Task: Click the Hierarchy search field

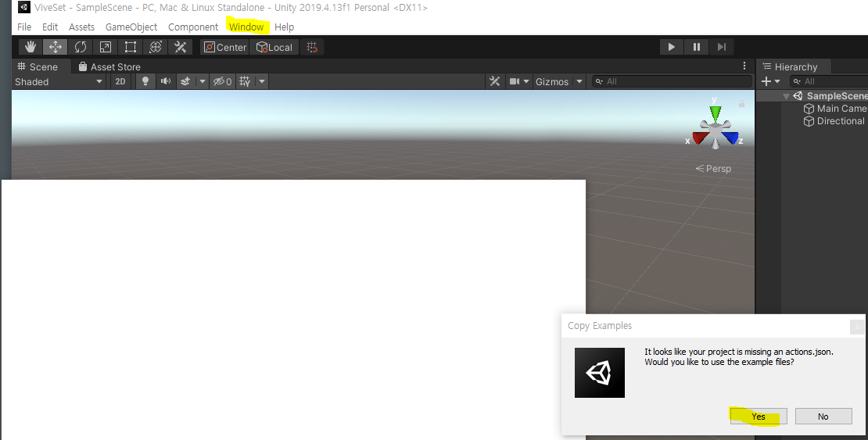Action: 829,81
